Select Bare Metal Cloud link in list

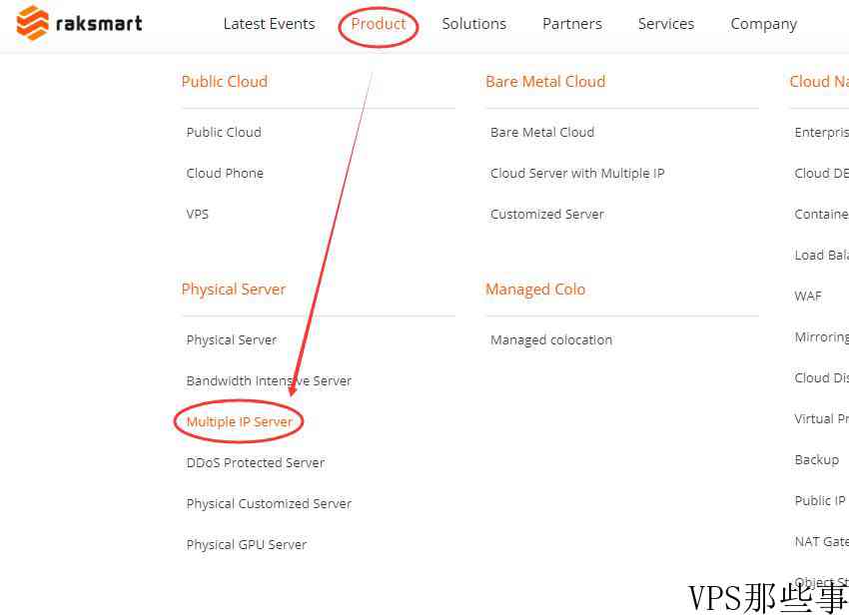pos(542,132)
